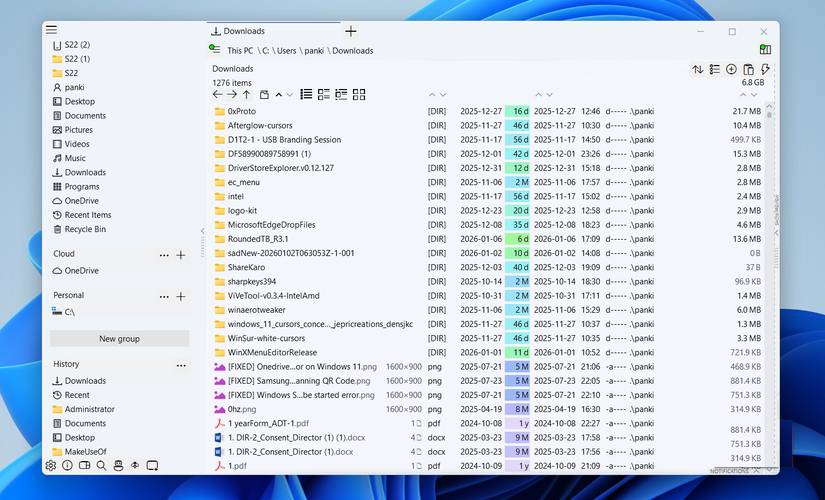Screen dimensions: 825x500
Task: Open the History section's three-dot menu
Action: tap(181, 365)
